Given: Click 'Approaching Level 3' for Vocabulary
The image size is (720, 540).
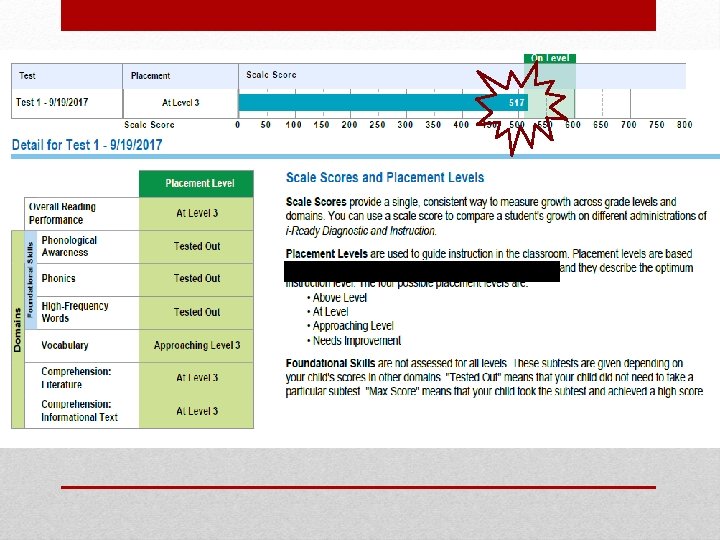Looking at the screenshot, I should click(197, 345).
